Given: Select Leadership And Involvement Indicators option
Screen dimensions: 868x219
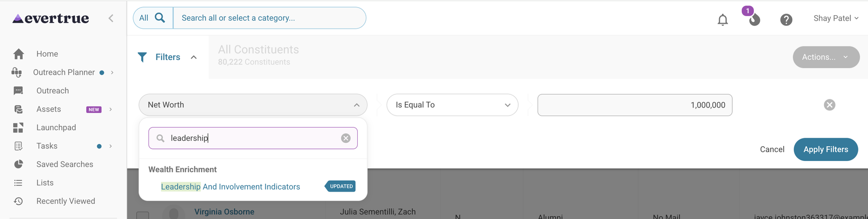Looking at the screenshot, I should tap(230, 187).
